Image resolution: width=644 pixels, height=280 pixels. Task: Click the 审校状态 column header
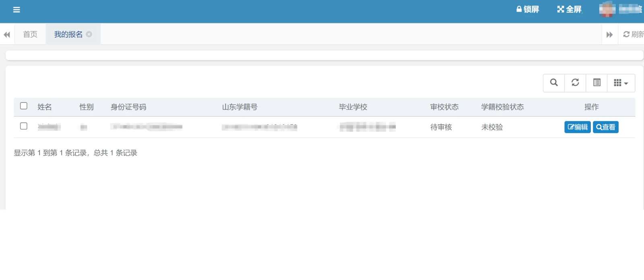(x=444, y=107)
